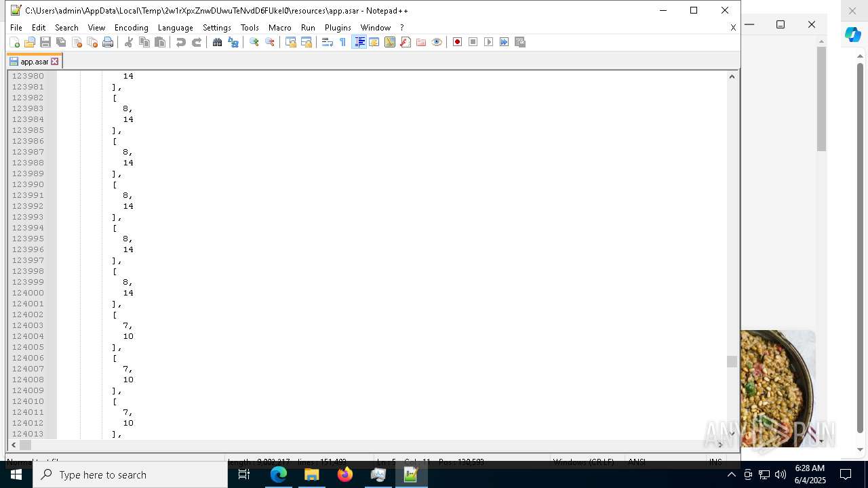This screenshot has width=868, height=488.
Task: Click the Close All toolbar icon
Action: point(92,42)
